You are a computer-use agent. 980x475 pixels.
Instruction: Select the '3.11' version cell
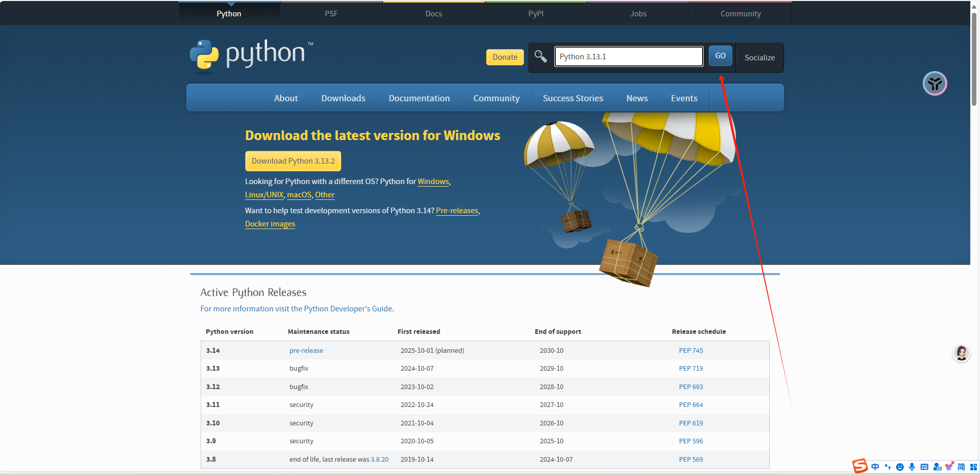(x=213, y=404)
